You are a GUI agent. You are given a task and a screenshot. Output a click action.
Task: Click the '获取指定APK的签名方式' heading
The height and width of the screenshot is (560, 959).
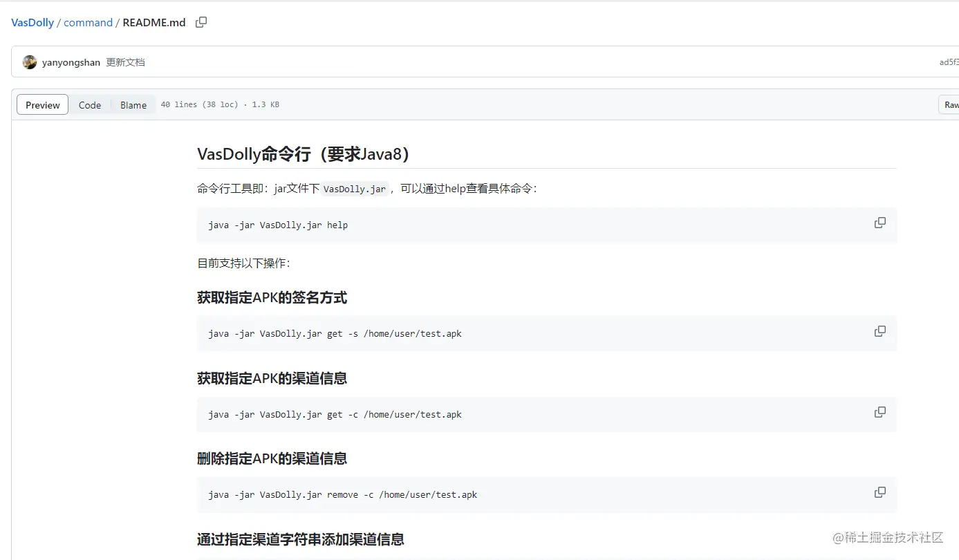click(272, 298)
